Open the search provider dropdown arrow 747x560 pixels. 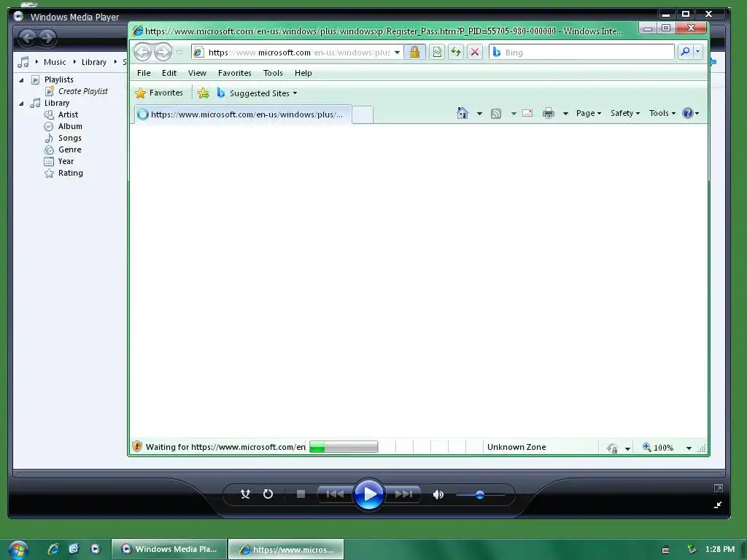pos(698,52)
